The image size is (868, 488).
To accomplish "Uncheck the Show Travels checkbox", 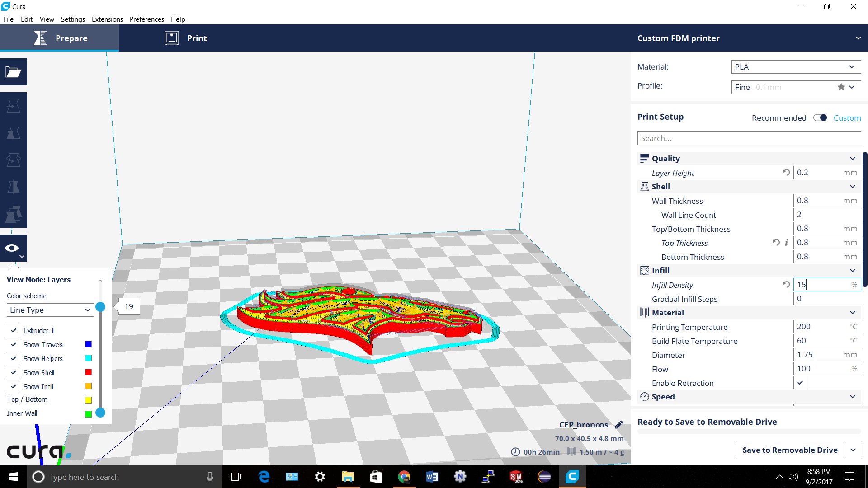I will click(14, 344).
